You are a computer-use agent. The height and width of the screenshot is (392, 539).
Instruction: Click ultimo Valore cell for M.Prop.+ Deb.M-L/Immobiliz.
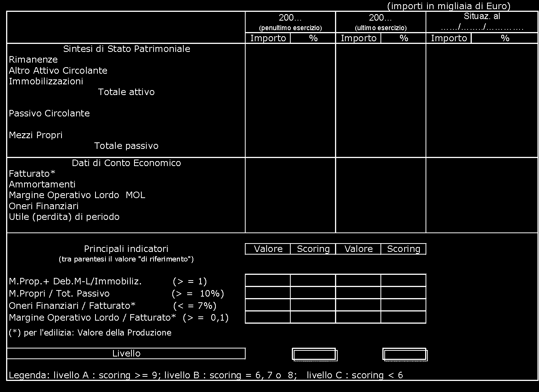pos(358,281)
